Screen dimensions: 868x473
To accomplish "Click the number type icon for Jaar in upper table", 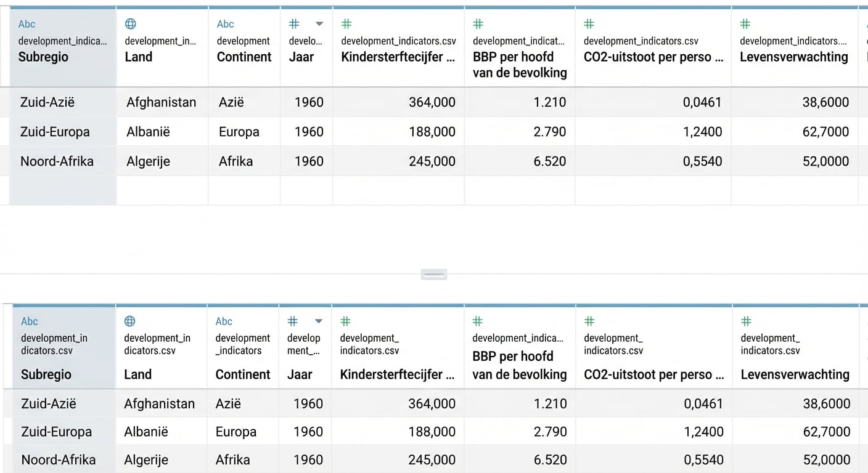I will tap(295, 24).
